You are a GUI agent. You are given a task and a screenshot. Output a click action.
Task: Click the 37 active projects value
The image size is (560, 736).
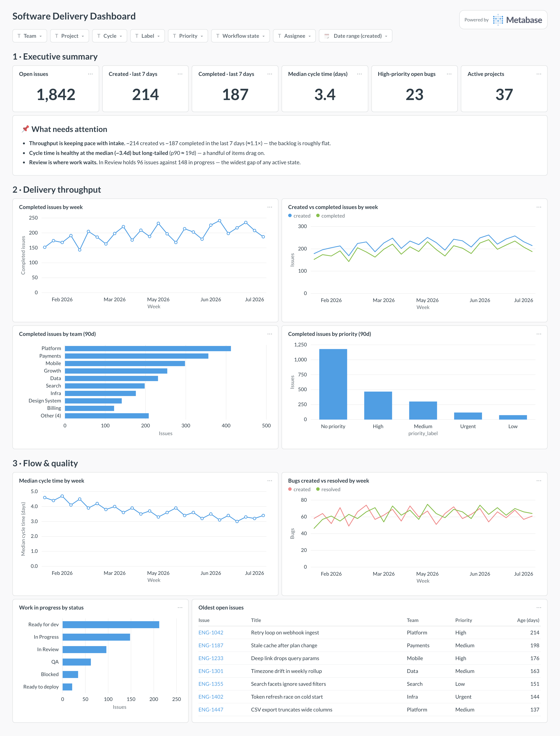pyautogui.click(x=504, y=95)
